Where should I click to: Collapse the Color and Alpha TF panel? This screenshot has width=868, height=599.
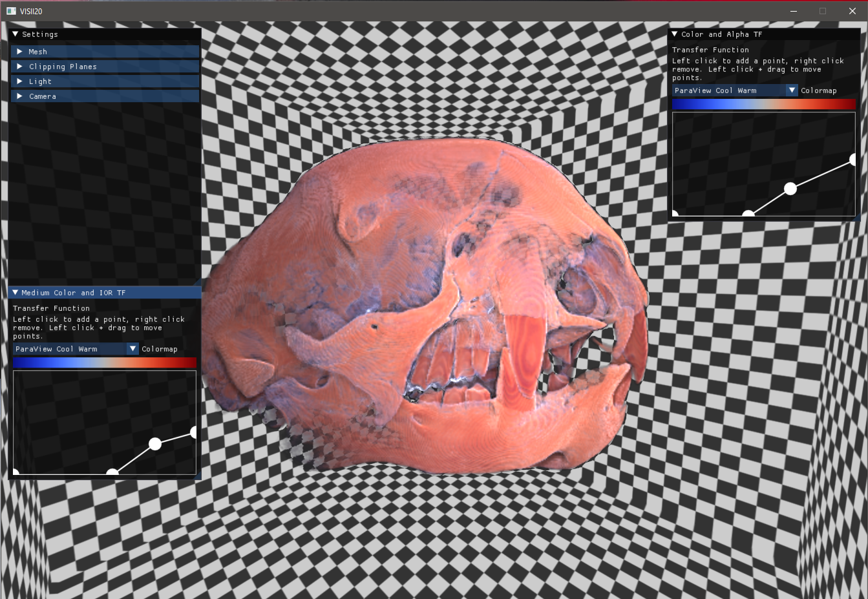[675, 34]
